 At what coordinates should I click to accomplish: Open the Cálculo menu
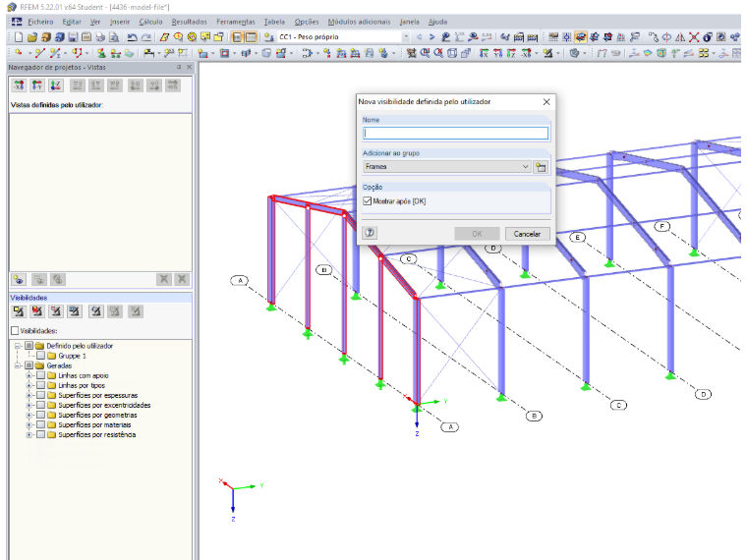[x=150, y=22]
